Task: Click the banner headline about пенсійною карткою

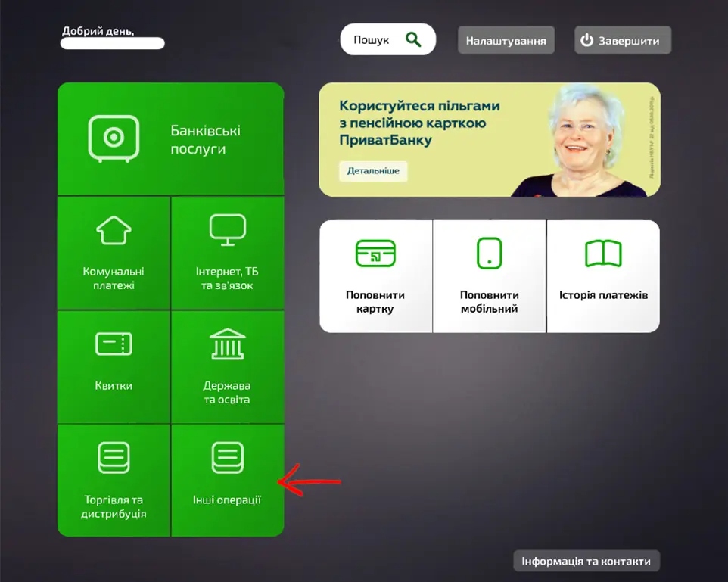Action: (x=420, y=123)
